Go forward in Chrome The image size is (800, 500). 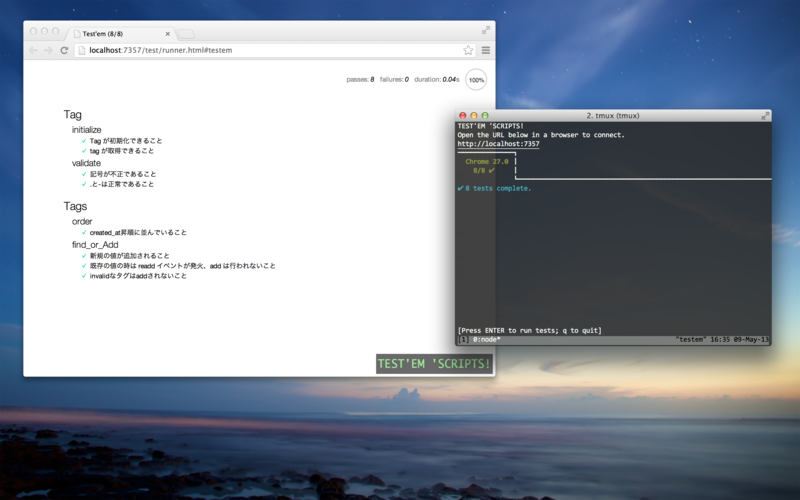click(48, 50)
